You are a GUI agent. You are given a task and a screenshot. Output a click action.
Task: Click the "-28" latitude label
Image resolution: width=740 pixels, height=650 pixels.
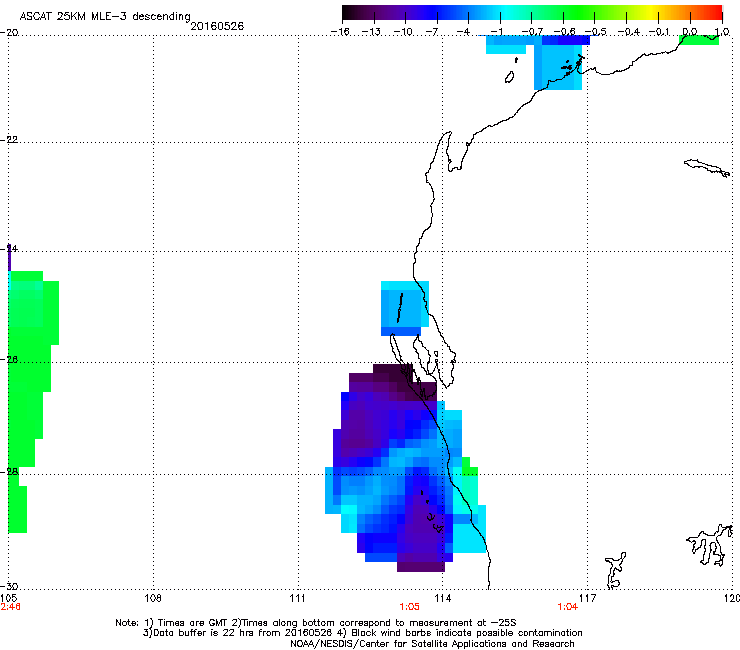tap(9, 471)
